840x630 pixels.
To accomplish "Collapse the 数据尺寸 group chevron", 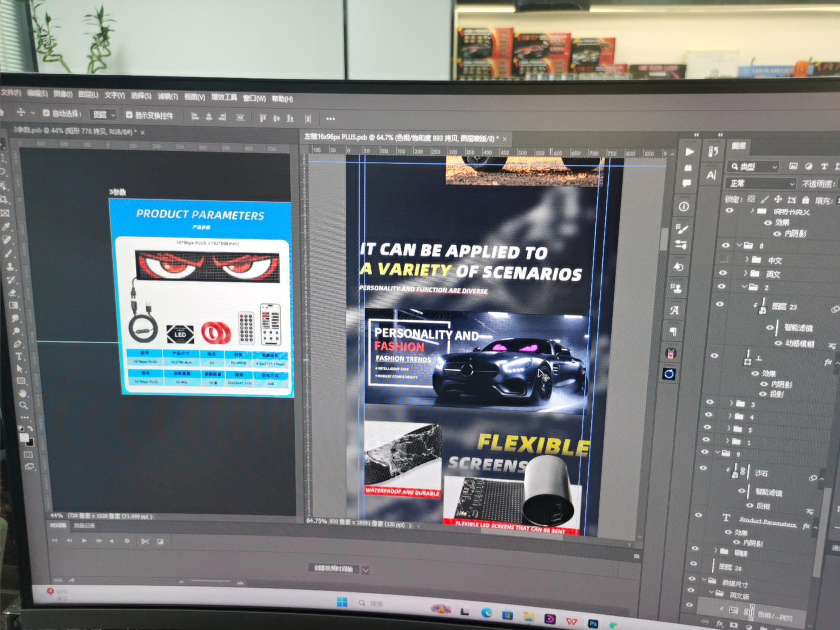I will tap(704, 580).
